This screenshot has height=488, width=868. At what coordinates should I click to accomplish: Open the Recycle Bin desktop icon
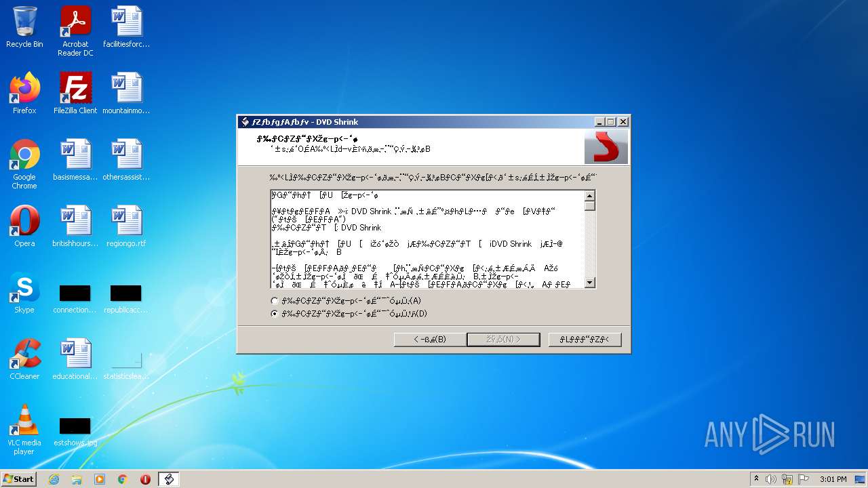[x=24, y=27]
